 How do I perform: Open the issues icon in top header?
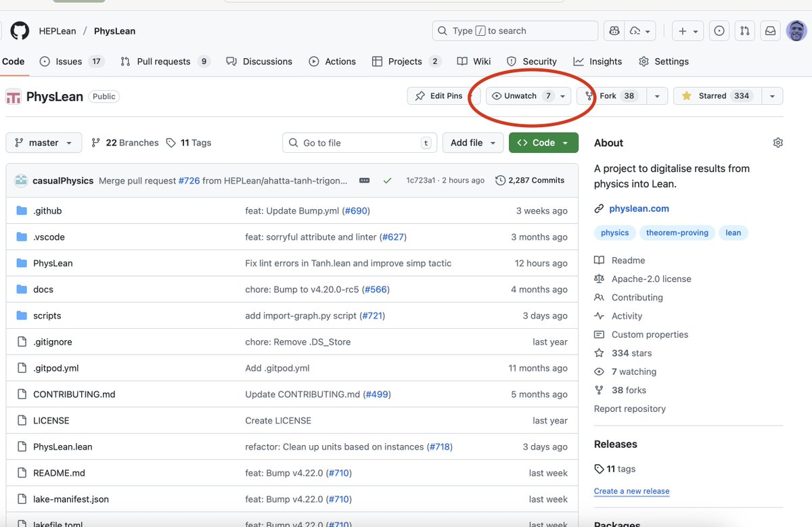coord(719,30)
